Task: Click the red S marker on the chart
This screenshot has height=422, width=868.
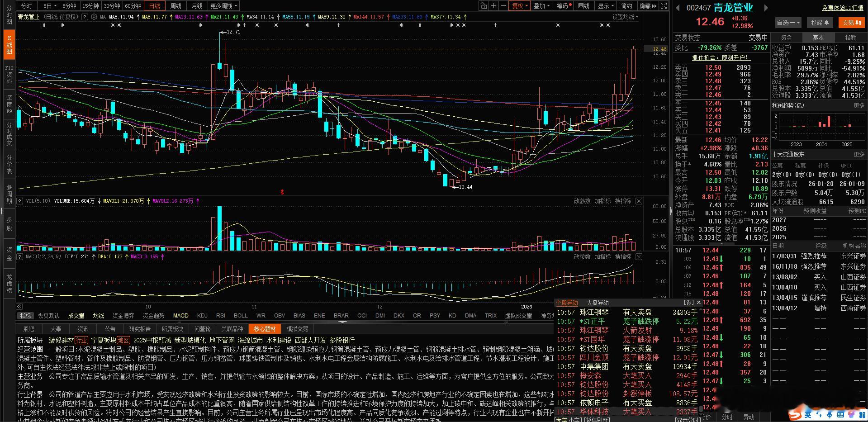Action: pyautogui.click(x=282, y=192)
